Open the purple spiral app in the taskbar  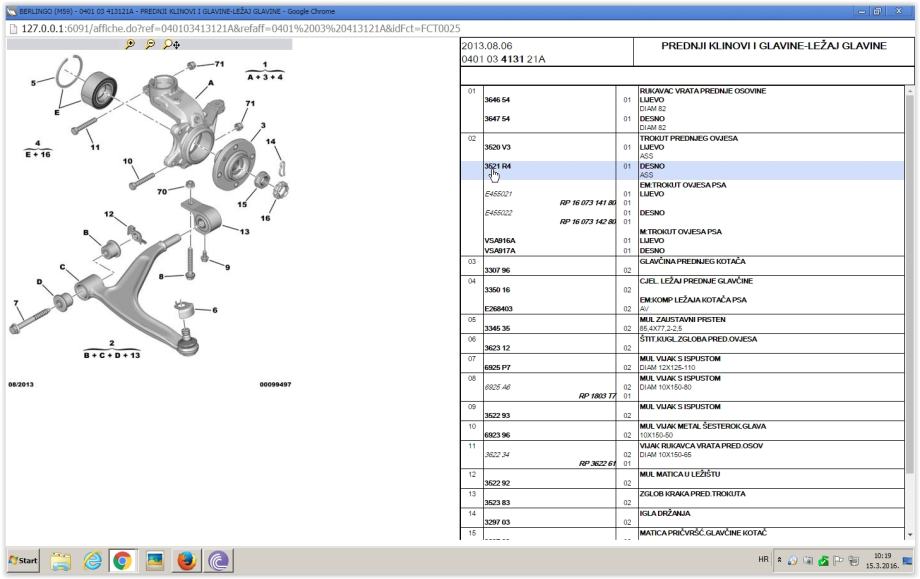tap(218, 561)
